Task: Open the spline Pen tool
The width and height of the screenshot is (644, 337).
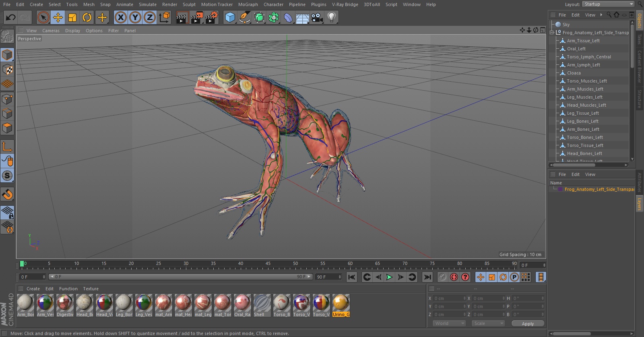Action: tap(244, 17)
